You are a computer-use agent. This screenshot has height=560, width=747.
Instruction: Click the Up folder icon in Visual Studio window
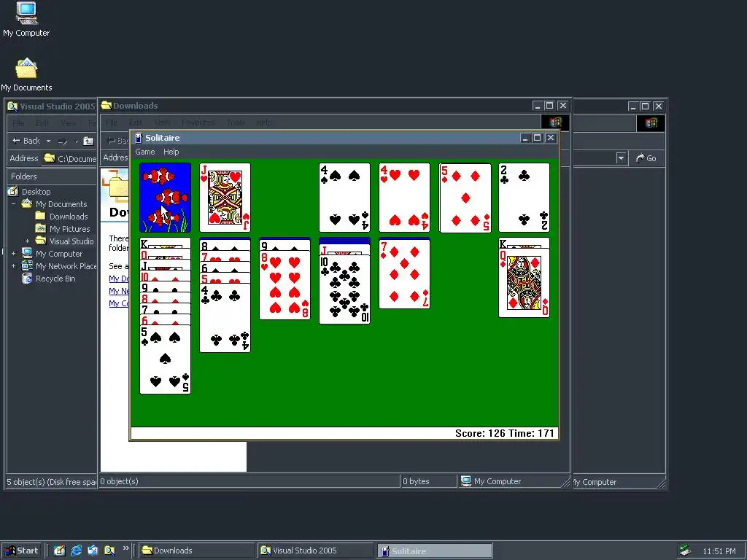pyautogui.click(x=88, y=141)
